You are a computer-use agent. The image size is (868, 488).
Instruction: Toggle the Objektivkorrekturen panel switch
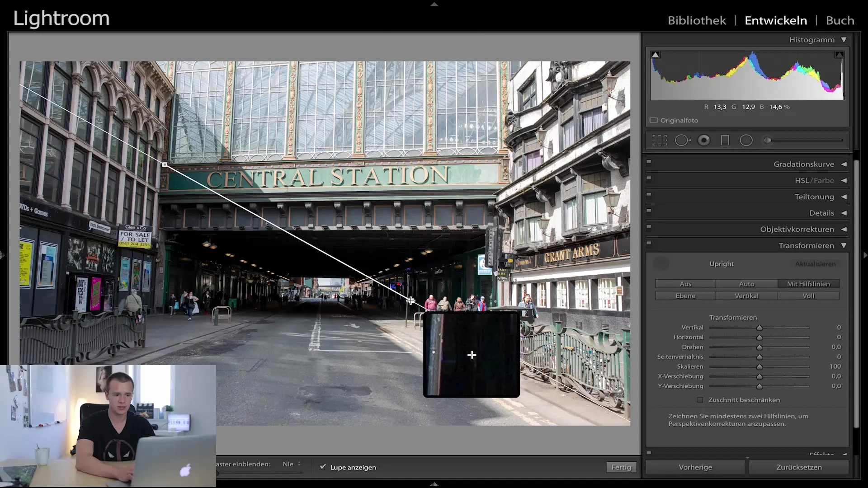coord(649,227)
